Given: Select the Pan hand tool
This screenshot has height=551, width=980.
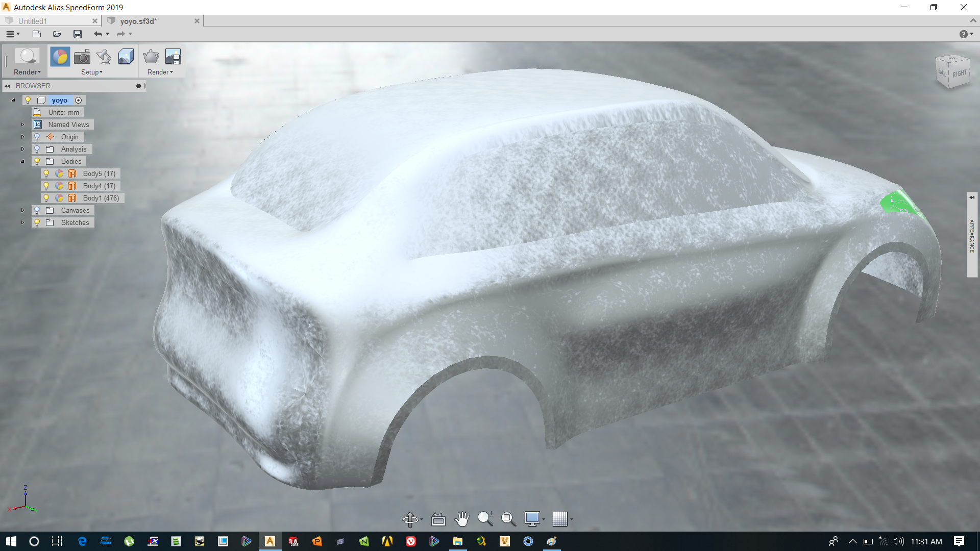Looking at the screenshot, I should click(462, 519).
